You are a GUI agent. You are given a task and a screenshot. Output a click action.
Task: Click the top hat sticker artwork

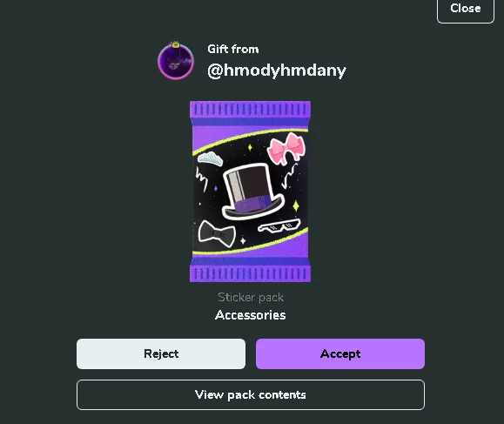pyautogui.click(x=253, y=192)
